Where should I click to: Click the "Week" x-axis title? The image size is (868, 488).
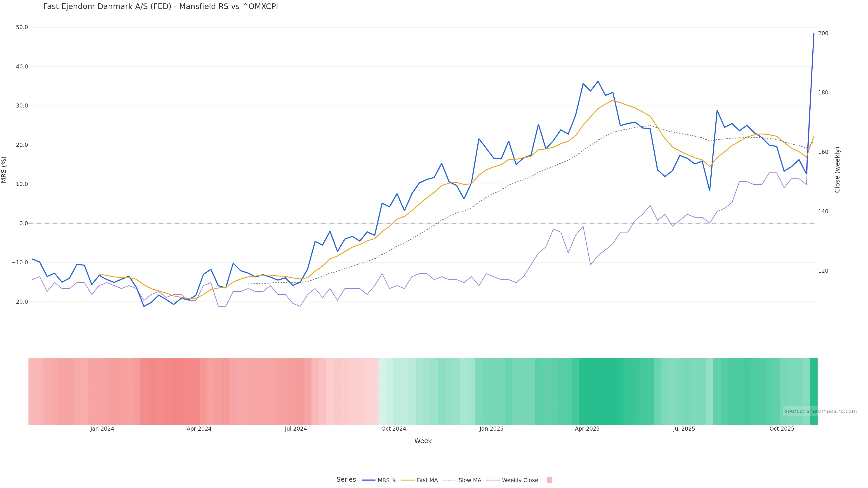(423, 441)
